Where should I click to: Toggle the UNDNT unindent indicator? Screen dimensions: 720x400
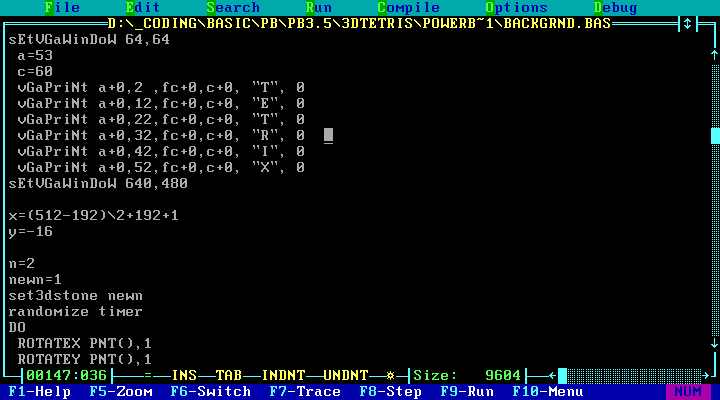point(346,376)
